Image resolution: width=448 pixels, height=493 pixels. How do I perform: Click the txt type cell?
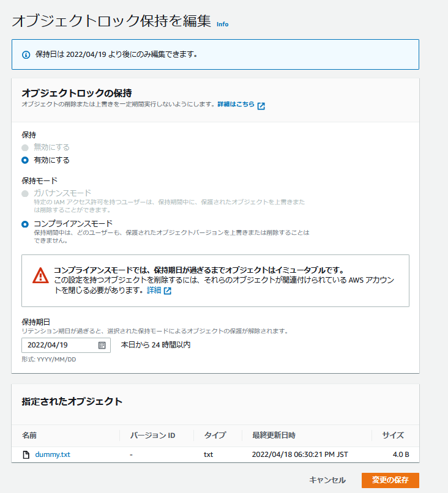[x=208, y=454]
